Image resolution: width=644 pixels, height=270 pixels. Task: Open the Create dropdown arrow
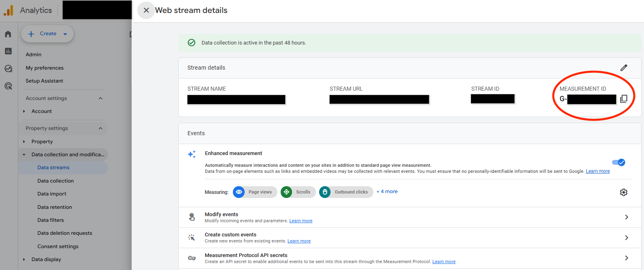tap(65, 34)
